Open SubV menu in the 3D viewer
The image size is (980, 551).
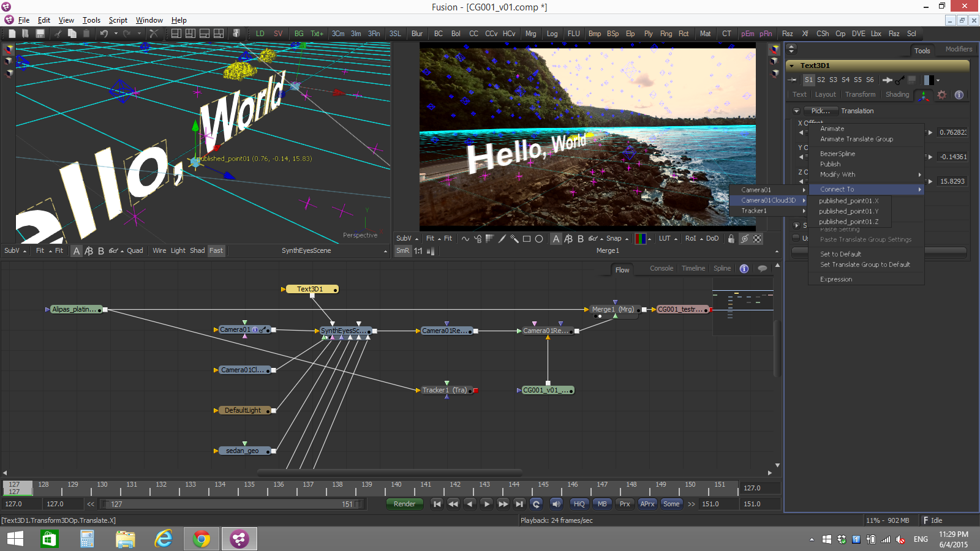15,250
